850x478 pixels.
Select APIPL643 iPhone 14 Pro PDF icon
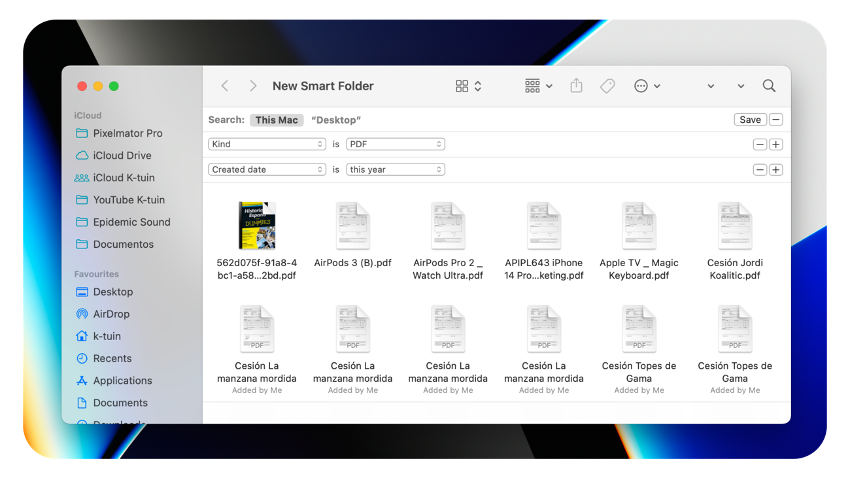pyautogui.click(x=544, y=225)
